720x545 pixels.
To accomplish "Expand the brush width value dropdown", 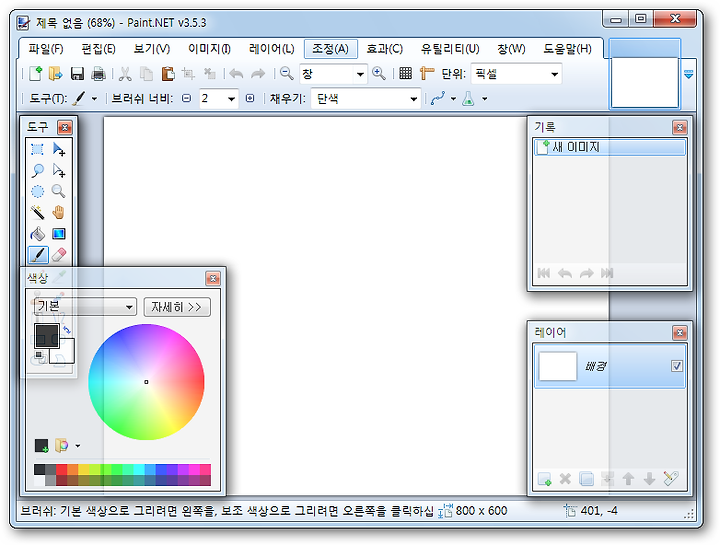I will pyautogui.click(x=231, y=98).
